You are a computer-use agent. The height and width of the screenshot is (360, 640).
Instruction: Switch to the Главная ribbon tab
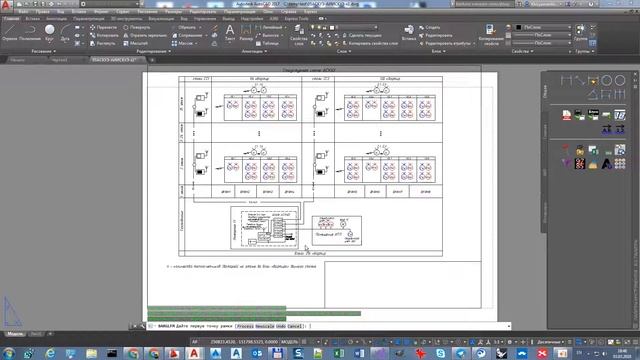click(x=11, y=19)
